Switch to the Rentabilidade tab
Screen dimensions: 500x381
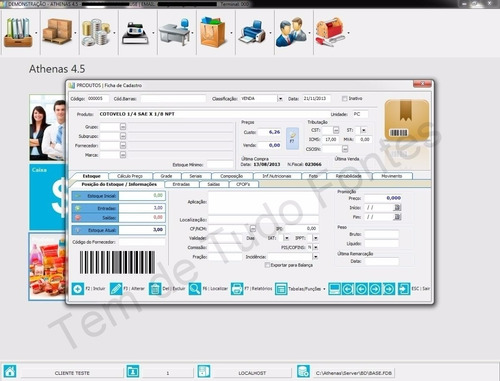tap(349, 176)
